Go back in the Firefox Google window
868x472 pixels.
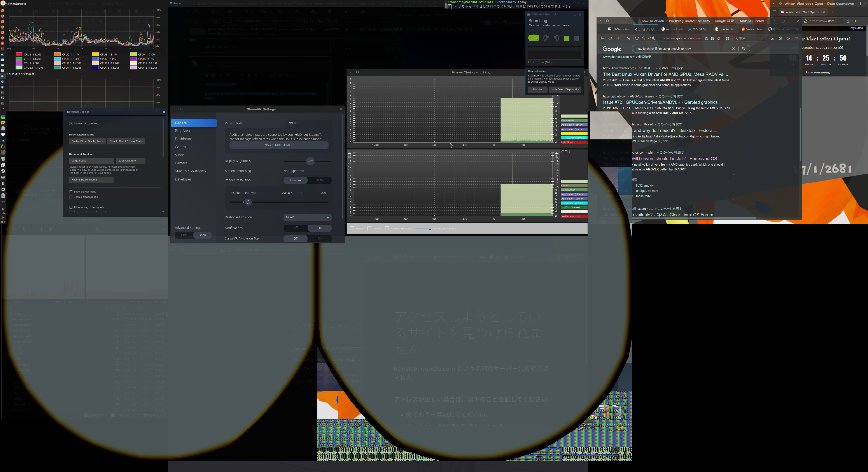[602, 38]
